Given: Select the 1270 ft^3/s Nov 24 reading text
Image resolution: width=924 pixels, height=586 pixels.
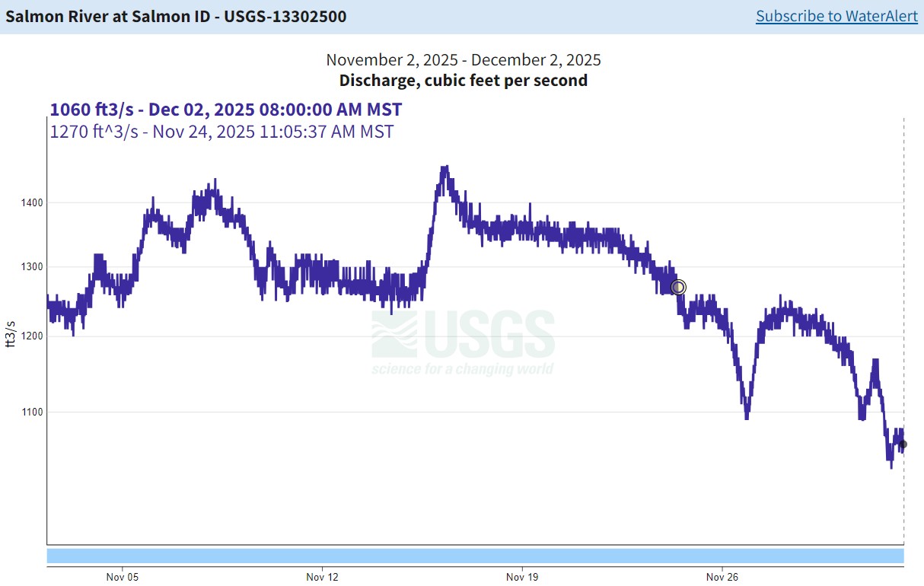Looking at the screenshot, I should (221, 132).
